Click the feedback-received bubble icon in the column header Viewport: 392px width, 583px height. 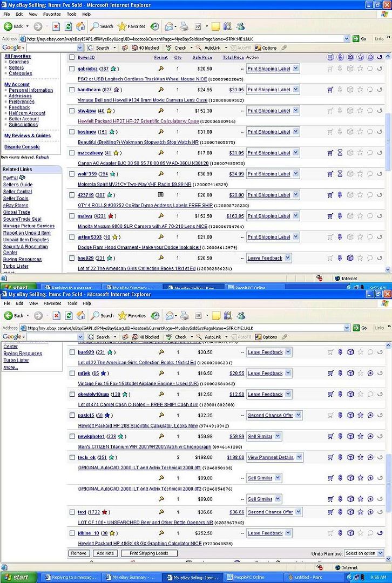[x=370, y=57]
